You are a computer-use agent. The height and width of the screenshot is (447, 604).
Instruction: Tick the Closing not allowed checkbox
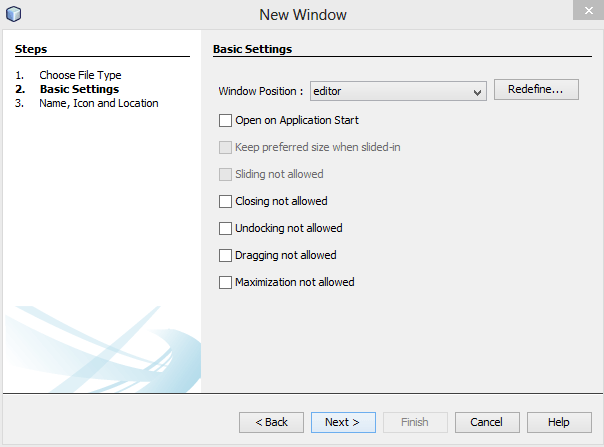(225, 201)
